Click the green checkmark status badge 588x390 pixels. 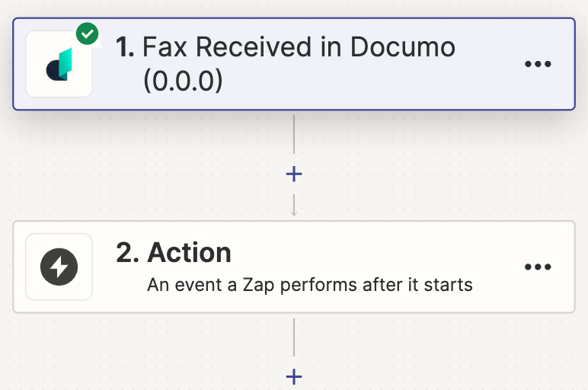click(x=88, y=34)
